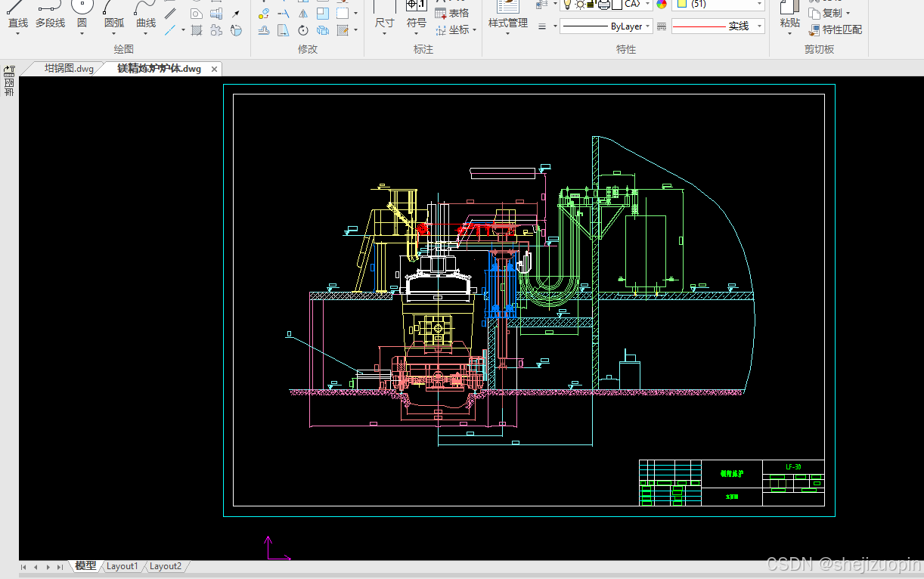
Task: Toggle the layer lightbulb on/off icon
Action: 567,5
